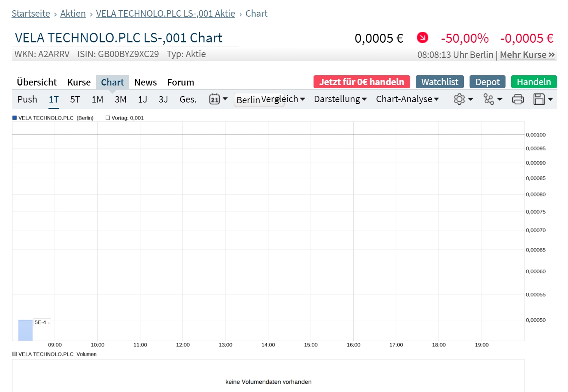Select the 1M time range
The image size is (568, 392).
point(97,100)
